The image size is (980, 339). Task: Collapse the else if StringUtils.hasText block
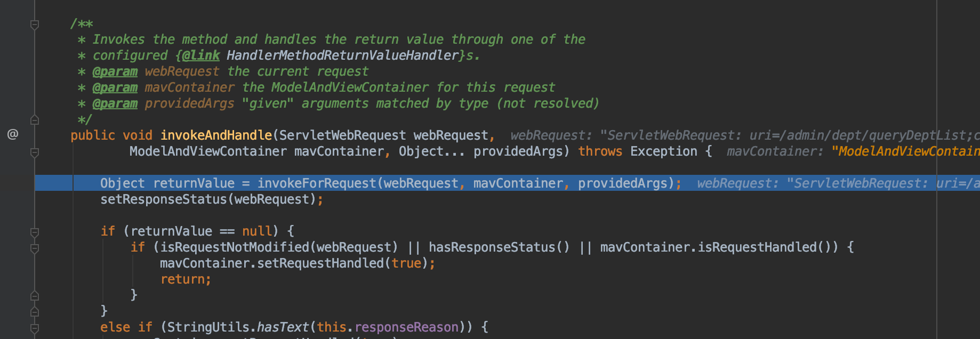pos(35,328)
